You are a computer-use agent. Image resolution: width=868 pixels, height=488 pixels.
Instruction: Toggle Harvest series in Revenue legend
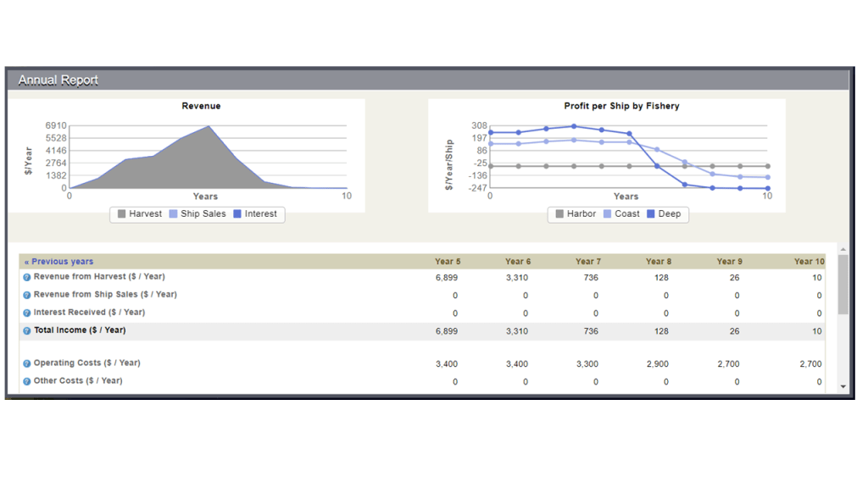(139, 214)
